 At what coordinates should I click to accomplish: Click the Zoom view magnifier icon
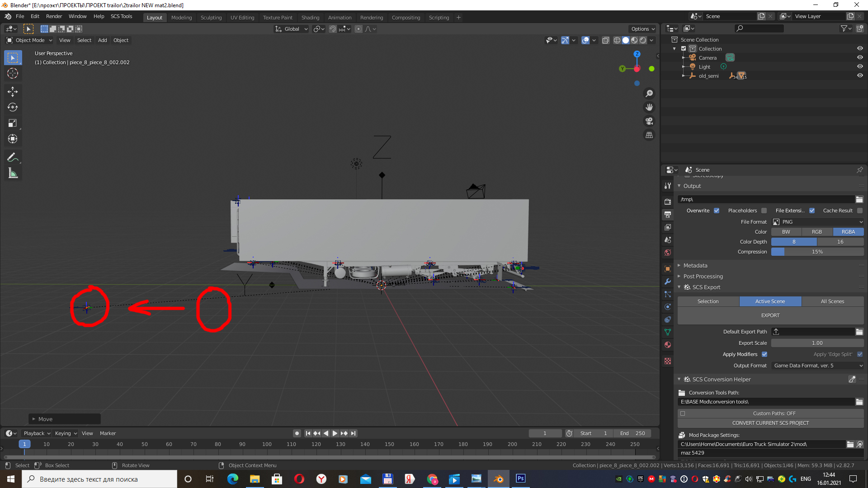[649, 94]
